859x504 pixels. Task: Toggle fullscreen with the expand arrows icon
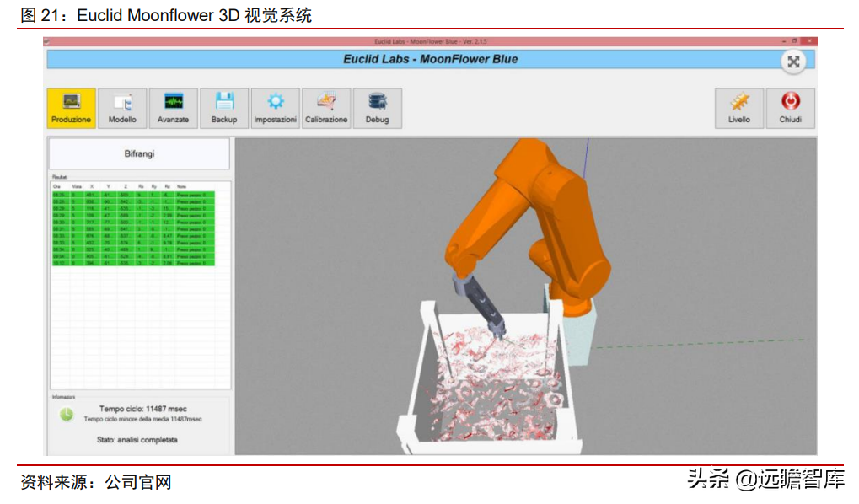793,62
